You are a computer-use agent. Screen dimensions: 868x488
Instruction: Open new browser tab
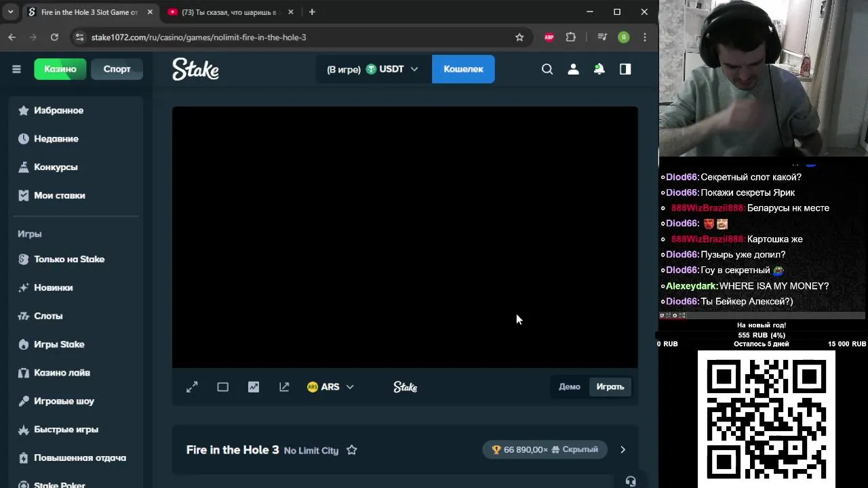click(312, 12)
